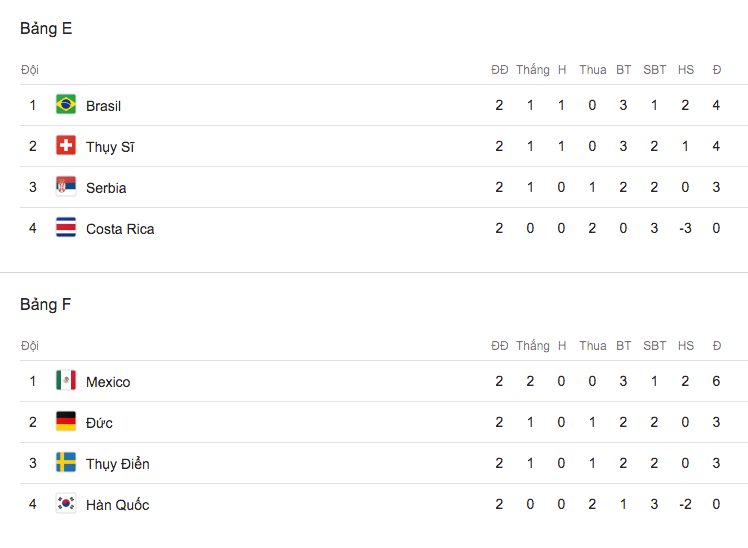The height and width of the screenshot is (548, 748).
Task: Click the Costa Rica flag icon
Action: point(66,227)
